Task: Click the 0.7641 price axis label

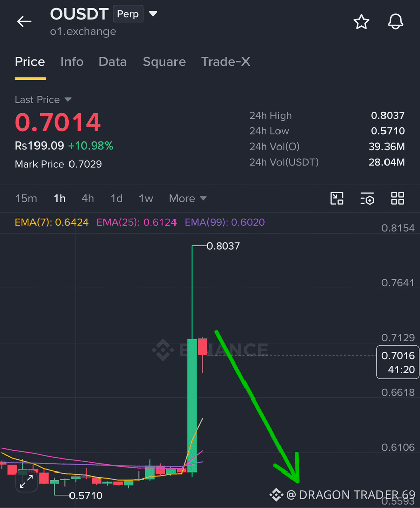Action: (398, 283)
